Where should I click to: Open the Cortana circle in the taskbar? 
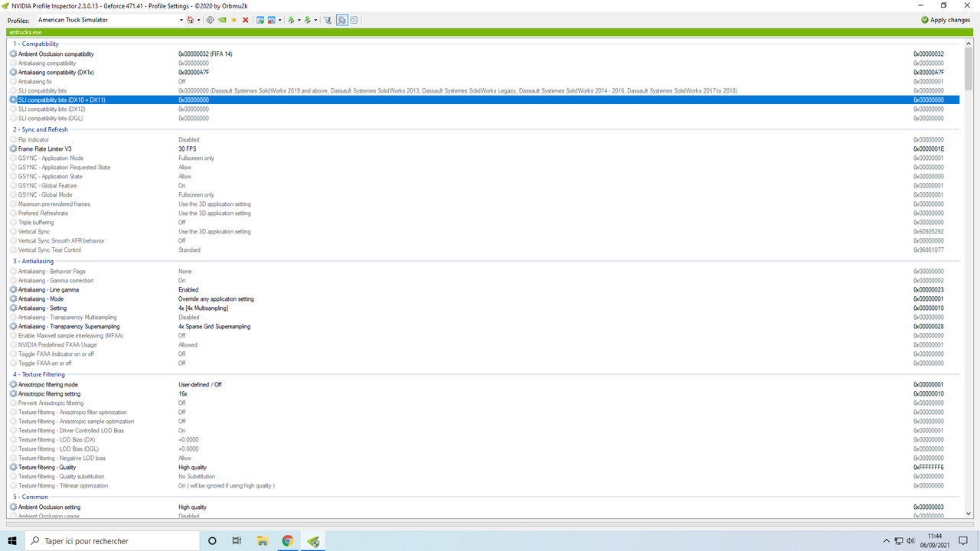212,541
